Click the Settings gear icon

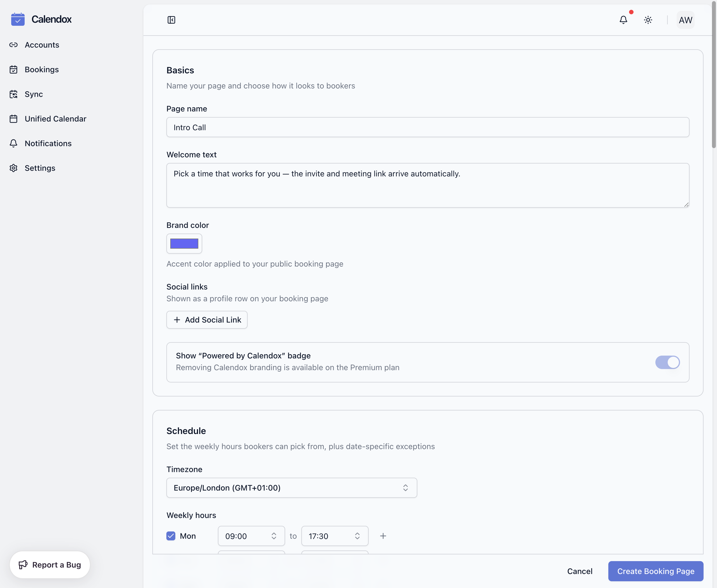(x=13, y=168)
